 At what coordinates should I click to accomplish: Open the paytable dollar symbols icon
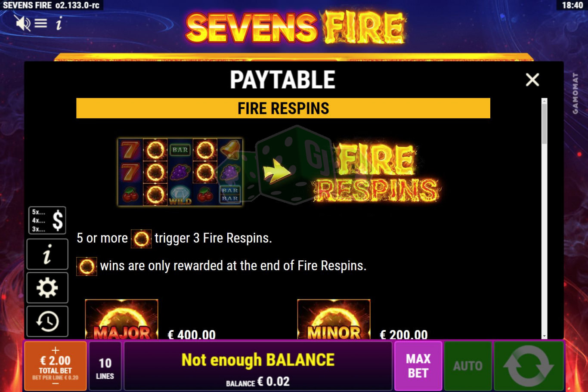tap(47, 220)
